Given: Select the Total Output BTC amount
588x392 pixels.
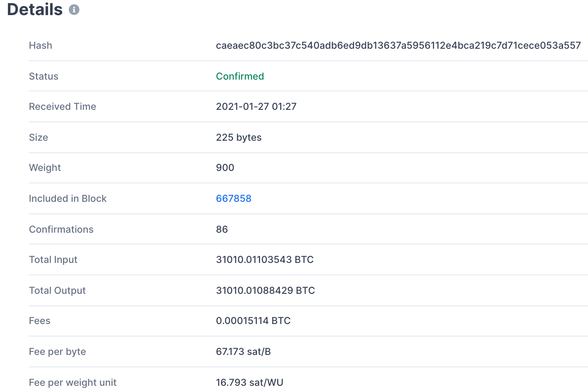Looking at the screenshot, I should (266, 290).
